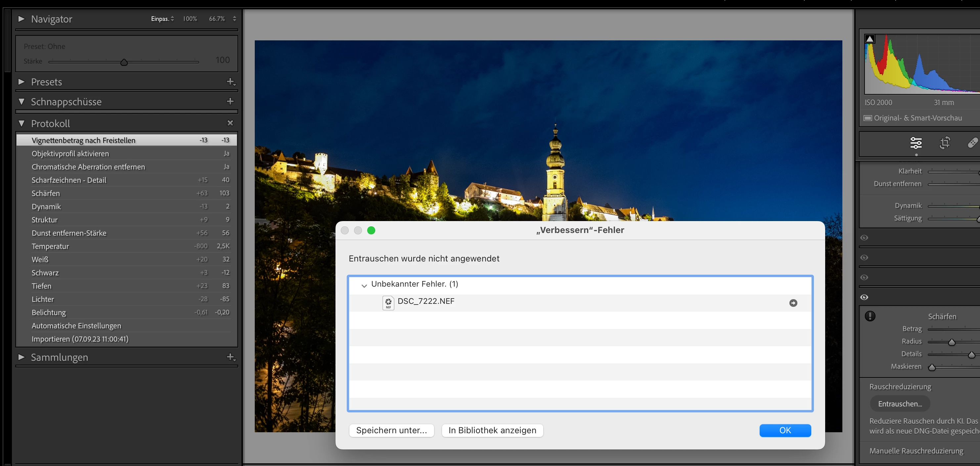This screenshot has width=980, height=466.
Task: Click the Entrauschen… button
Action: pos(900,404)
